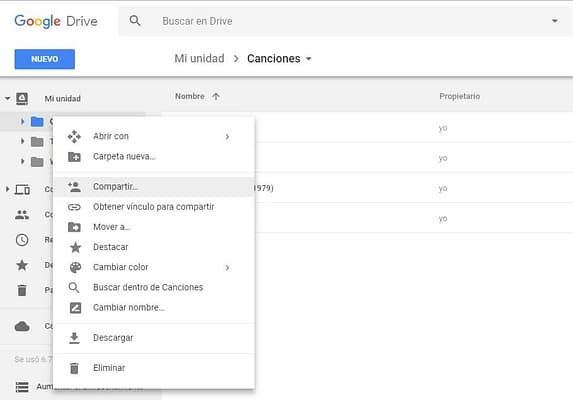Viewport: 573px width, 400px height.
Task: Click the cloud backups icon in sidebar
Action: tap(22, 326)
